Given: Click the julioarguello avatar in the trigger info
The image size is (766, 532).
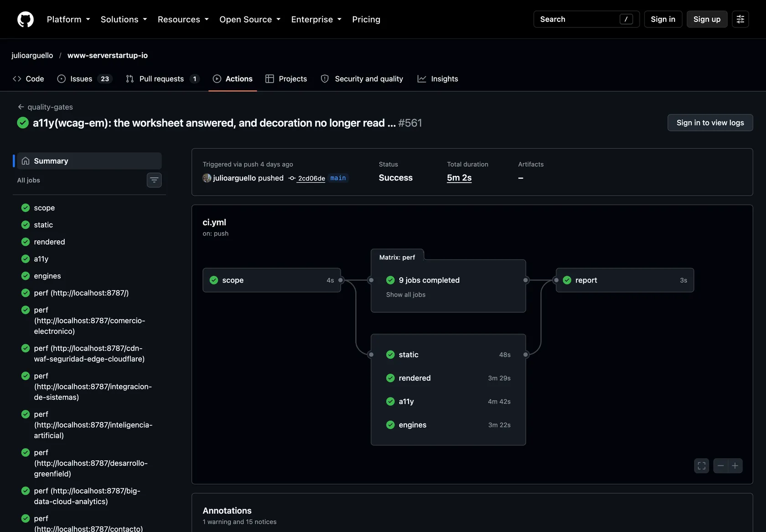Looking at the screenshot, I should [207, 178].
